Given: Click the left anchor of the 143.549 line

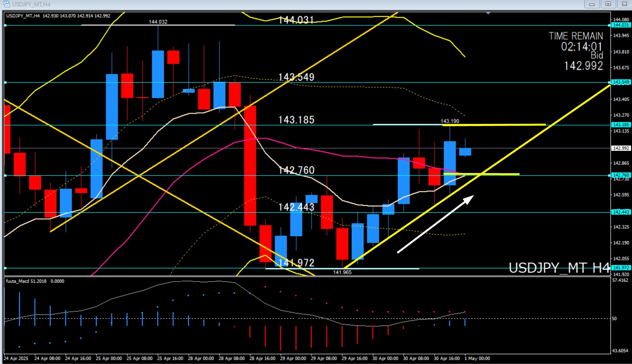Looking at the screenshot, I should pos(5,83).
